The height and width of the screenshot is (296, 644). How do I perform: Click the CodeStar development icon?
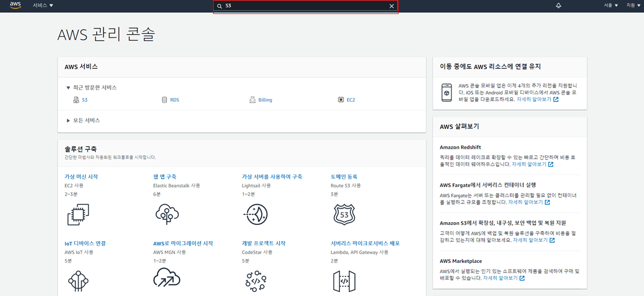(255, 280)
